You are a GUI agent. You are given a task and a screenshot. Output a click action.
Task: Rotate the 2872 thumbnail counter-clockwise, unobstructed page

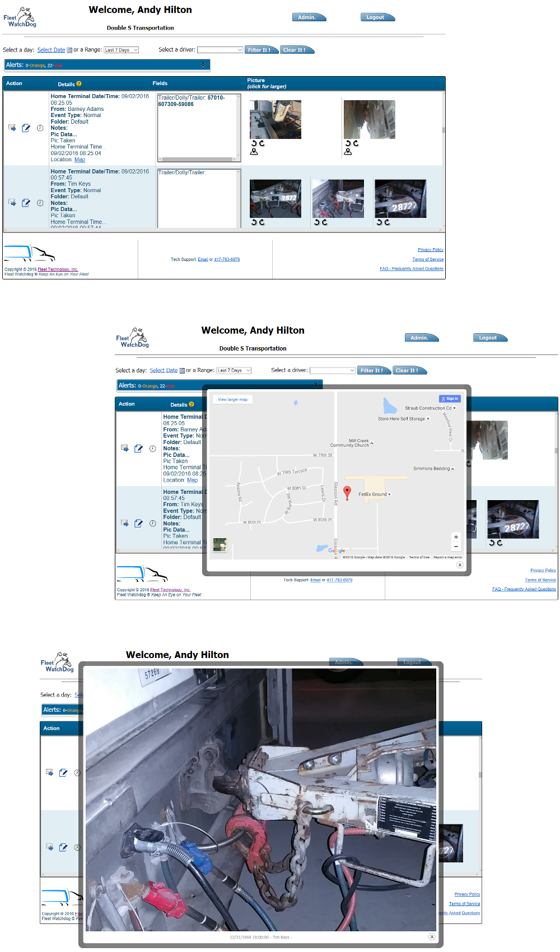point(254,222)
